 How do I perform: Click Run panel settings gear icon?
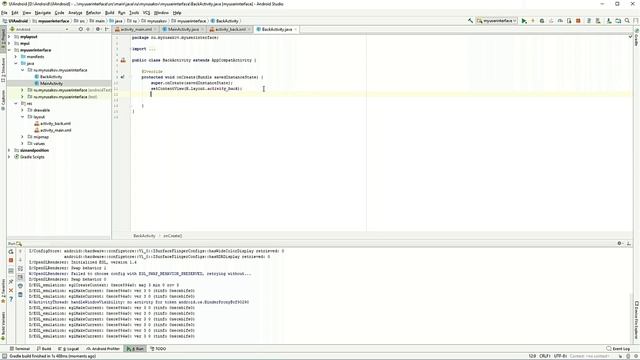point(620,243)
